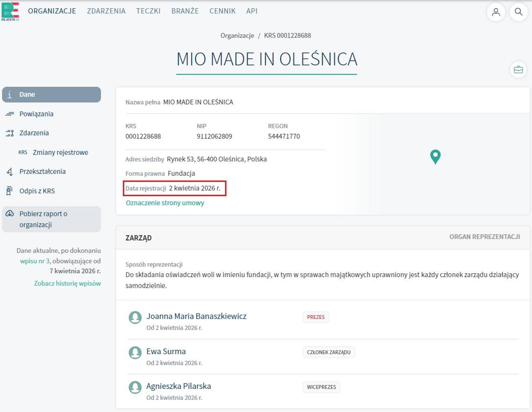This screenshot has height=412, width=532.
Task: Click Pobierz raport o organizacji button
Action: [x=51, y=219]
